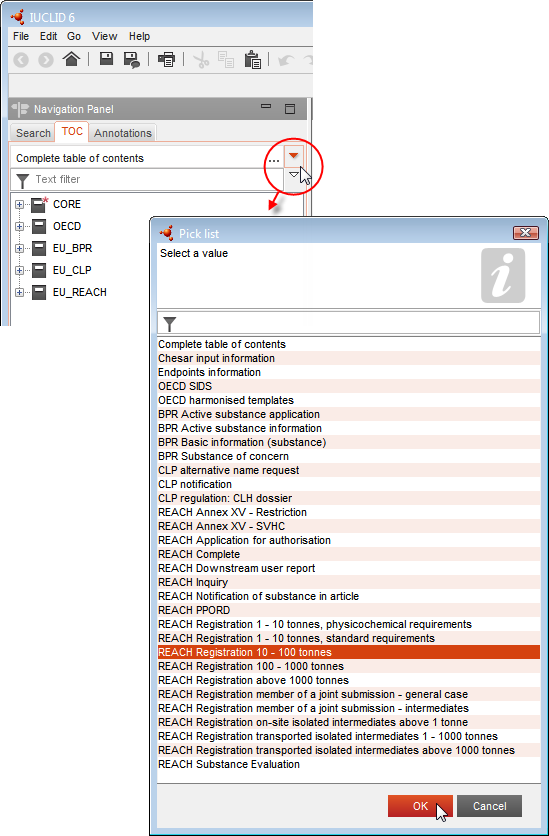This screenshot has height=836, width=549.
Task: Expand the OECD tree node
Action: tap(20, 226)
